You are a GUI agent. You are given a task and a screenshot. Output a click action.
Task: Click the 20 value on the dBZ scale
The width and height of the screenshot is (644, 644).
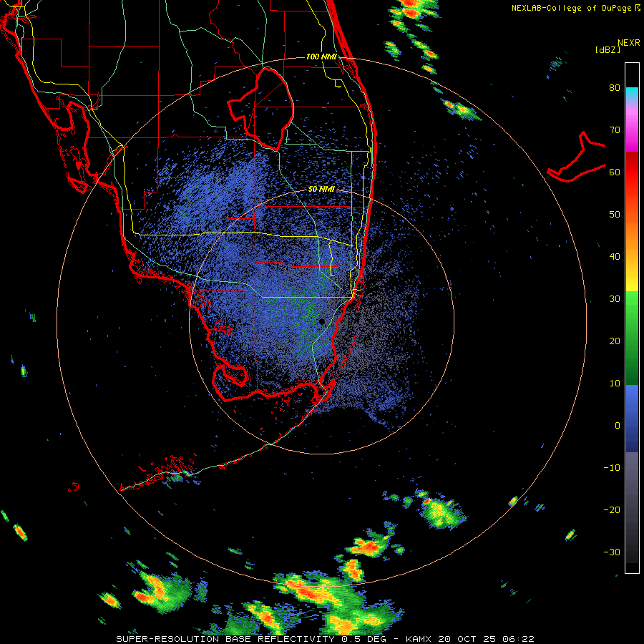click(x=615, y=341)
